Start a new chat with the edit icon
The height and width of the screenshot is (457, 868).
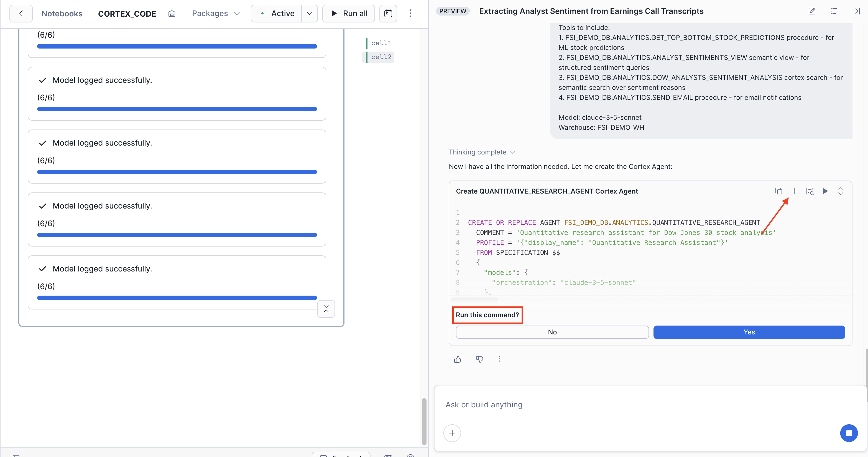point(812,11)
